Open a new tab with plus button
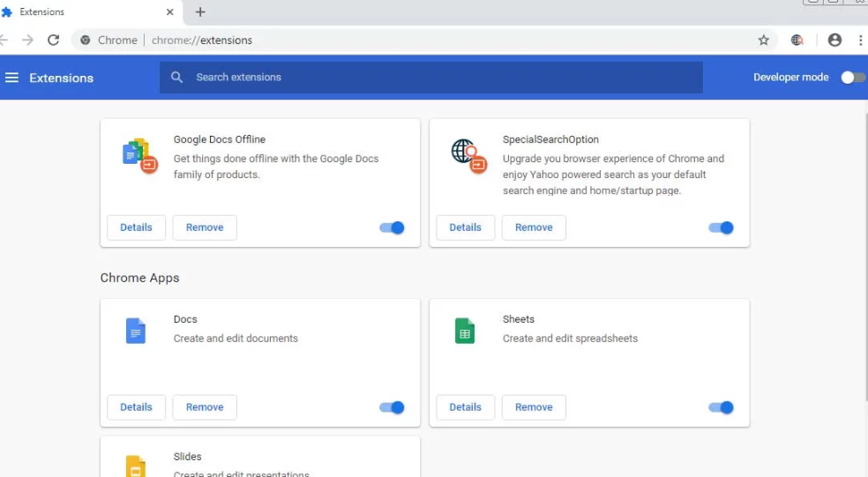Screen dimensions: 868x477 point(200,12)
